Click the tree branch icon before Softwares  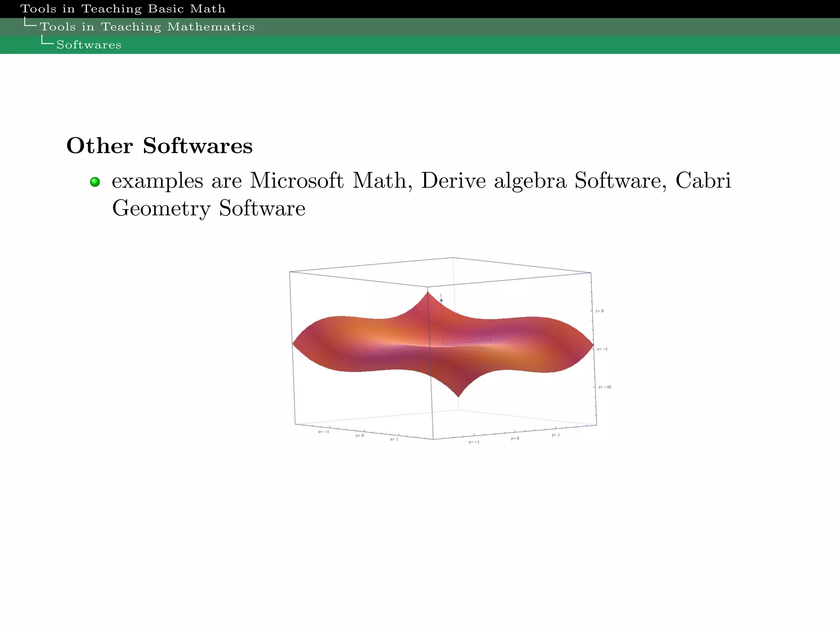[x=47, y=41]
